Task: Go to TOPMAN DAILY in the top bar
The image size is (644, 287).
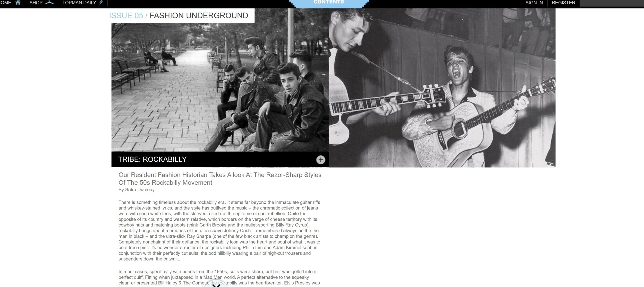Action: [x=79, y=3]
